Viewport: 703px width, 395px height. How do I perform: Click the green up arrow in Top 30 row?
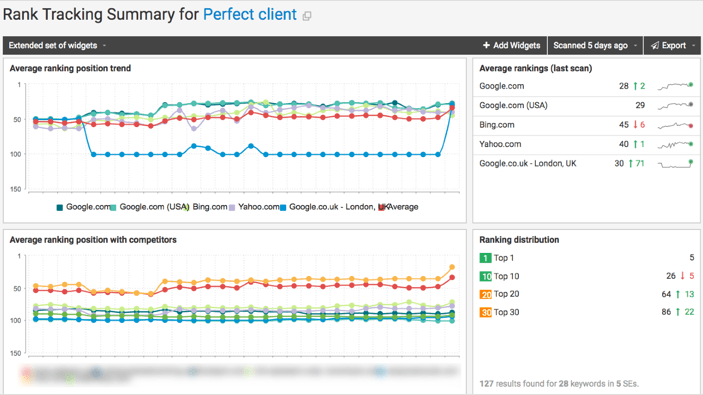click(x=678, y=312)
